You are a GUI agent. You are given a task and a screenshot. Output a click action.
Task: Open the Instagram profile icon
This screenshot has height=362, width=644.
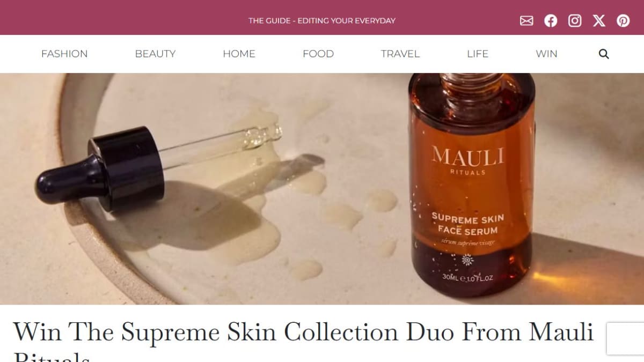pyautogui.click(x=575, y=21)
